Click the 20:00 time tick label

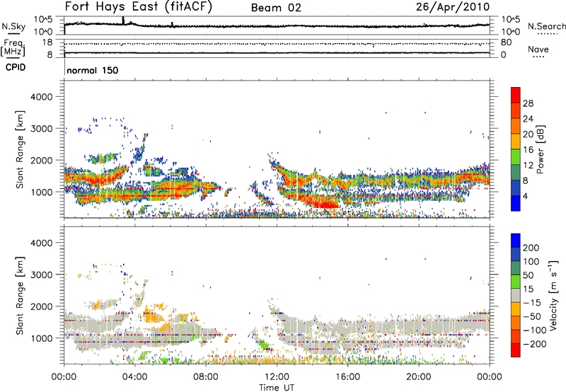coord(419,377)
